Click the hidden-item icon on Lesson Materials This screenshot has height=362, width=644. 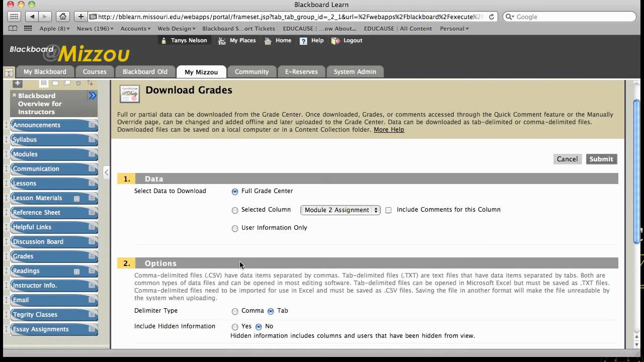[76, 199]
